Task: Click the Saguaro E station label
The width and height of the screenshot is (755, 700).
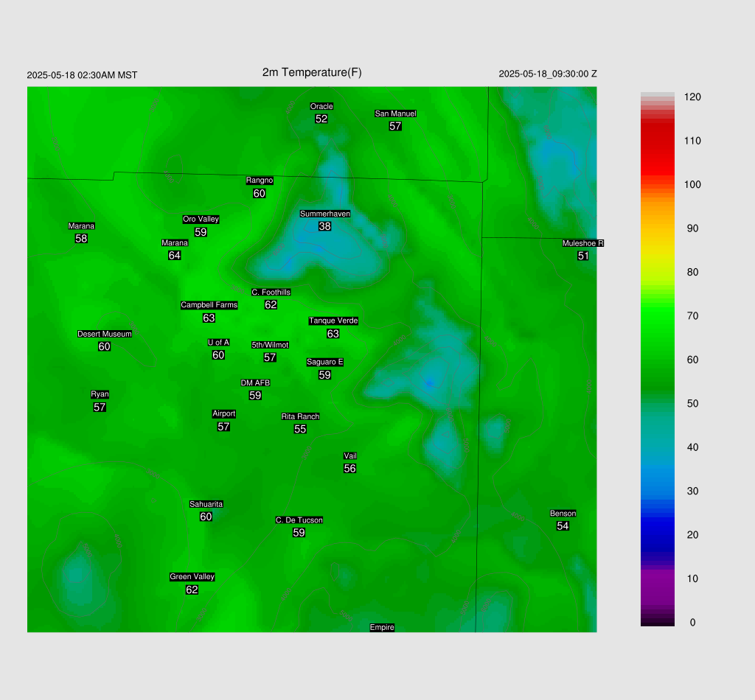Action: [x=325, y=363]
